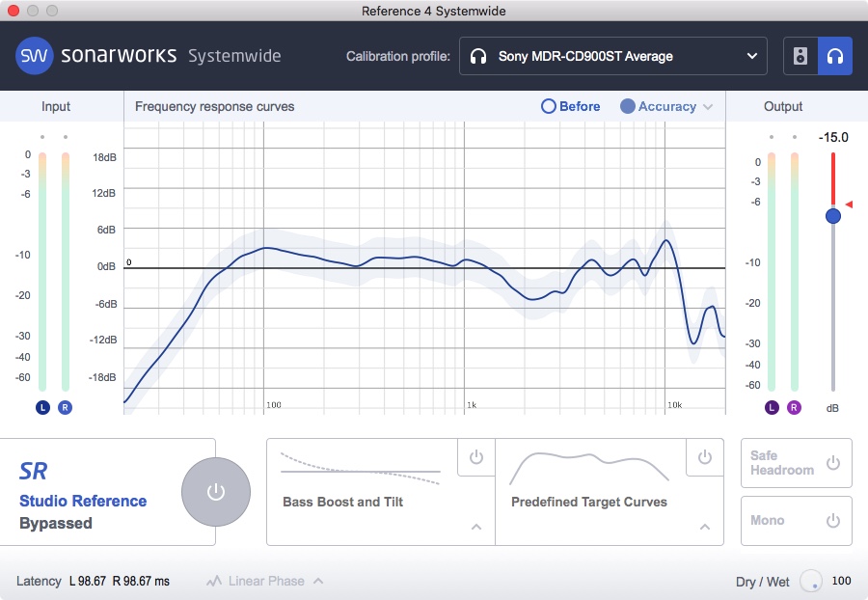Screen dimensions: 868x600
Task: Click the Studio Reference label
Action: 83,501
